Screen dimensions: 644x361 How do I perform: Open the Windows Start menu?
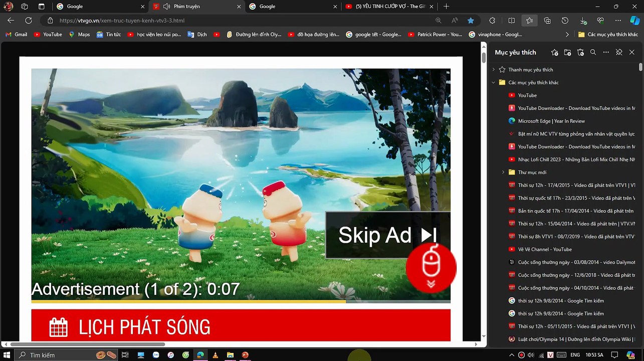click(7, 355)
